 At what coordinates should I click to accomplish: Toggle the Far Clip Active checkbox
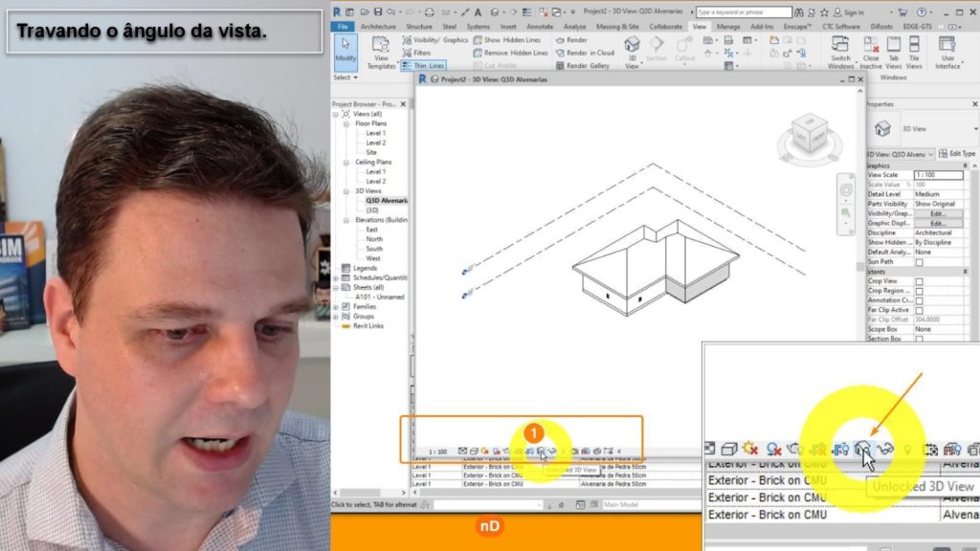tap(920, 310)
